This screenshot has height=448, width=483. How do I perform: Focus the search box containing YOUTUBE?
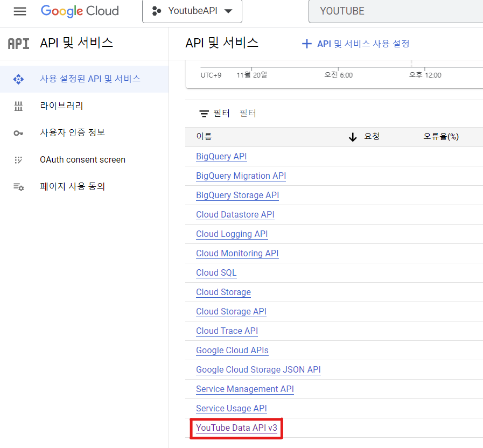[x=396, y=11]
